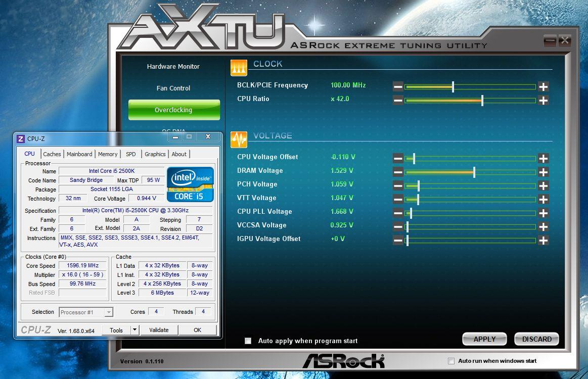This screenshot has width=588, height=379.
Task: Open the About tab in CPU-Z
Action: pyautogui.click(x=179, y=154)
